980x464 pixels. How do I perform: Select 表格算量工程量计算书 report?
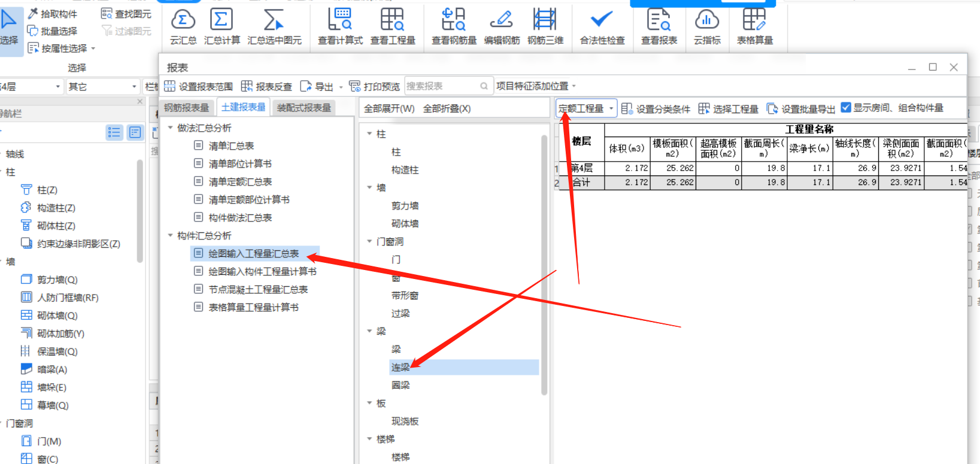(x=253, y=307)
